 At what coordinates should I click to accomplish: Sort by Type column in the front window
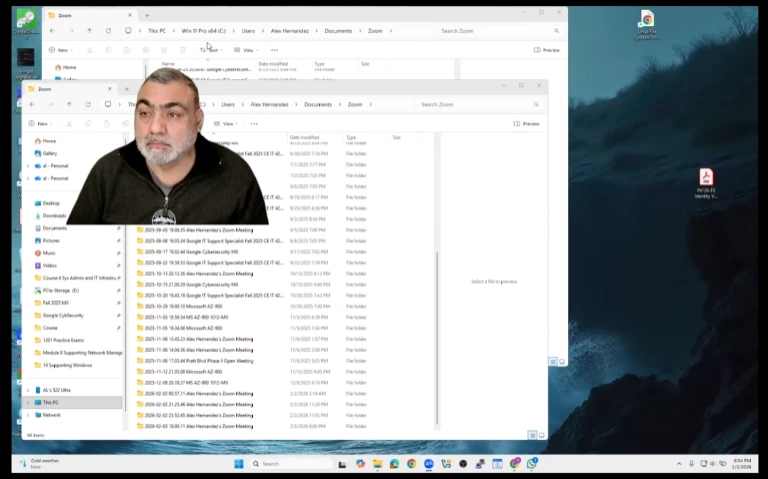[351, 137]
